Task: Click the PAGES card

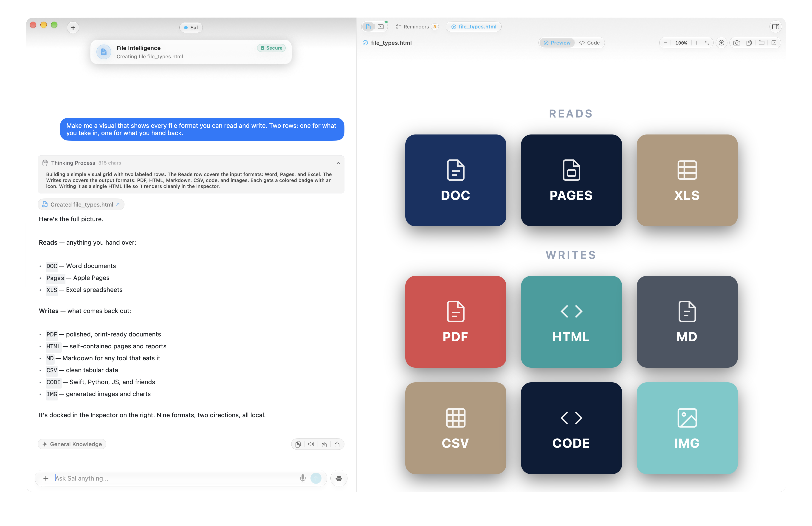Action: point(571,180)
